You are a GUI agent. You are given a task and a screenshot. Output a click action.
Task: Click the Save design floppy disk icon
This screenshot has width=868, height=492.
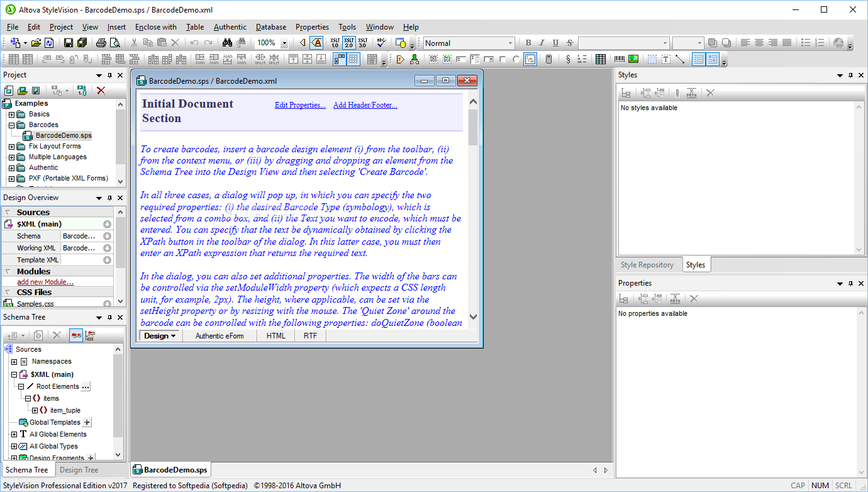click(69, 43)
